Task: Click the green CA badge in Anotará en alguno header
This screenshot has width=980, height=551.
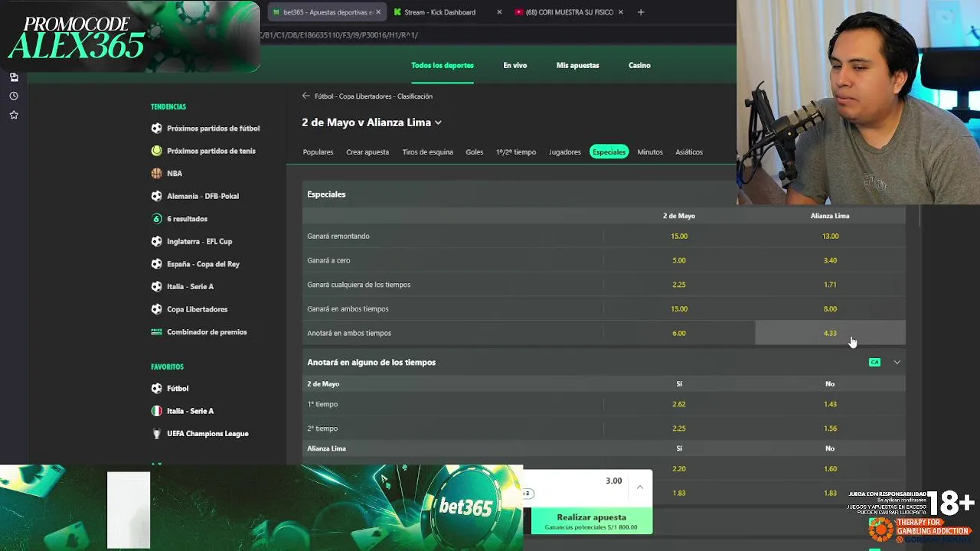Action: (874, 362)
